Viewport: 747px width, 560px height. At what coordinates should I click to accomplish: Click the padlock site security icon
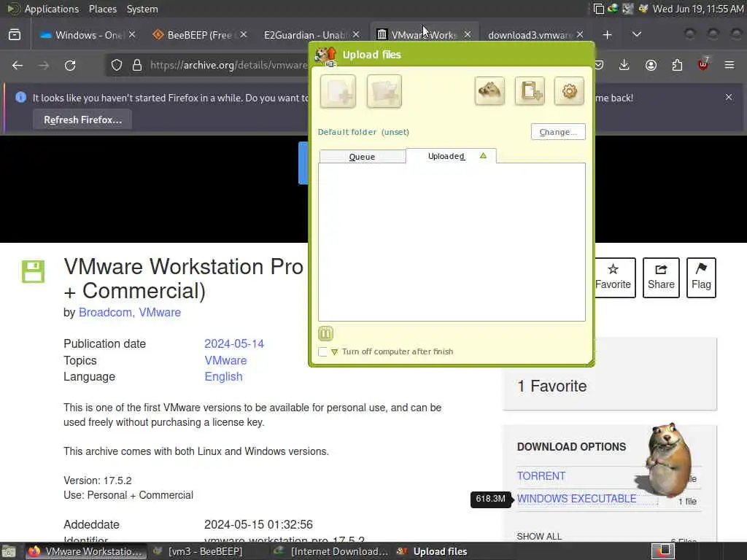point(137,65)
